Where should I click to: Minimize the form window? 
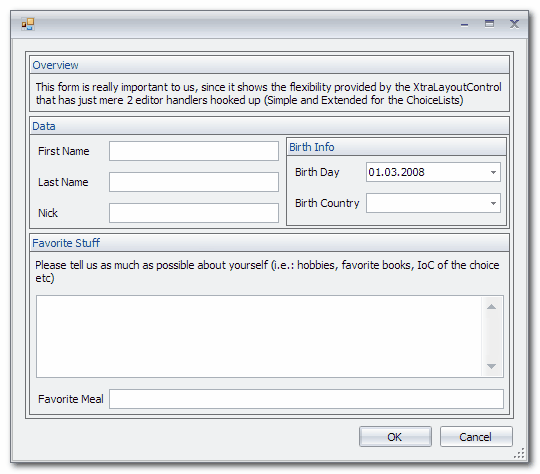coord(464,24)
